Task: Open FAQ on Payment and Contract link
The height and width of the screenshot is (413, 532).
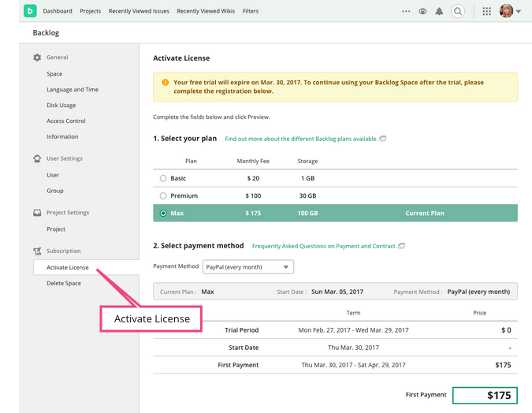Action: point(324,246)
